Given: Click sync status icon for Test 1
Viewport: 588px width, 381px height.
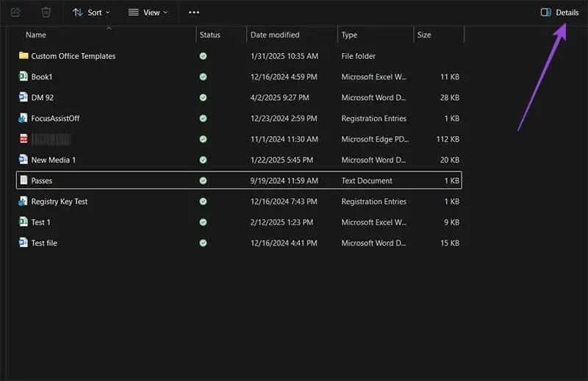Looking at the screenshot, I should click(203, 222).
